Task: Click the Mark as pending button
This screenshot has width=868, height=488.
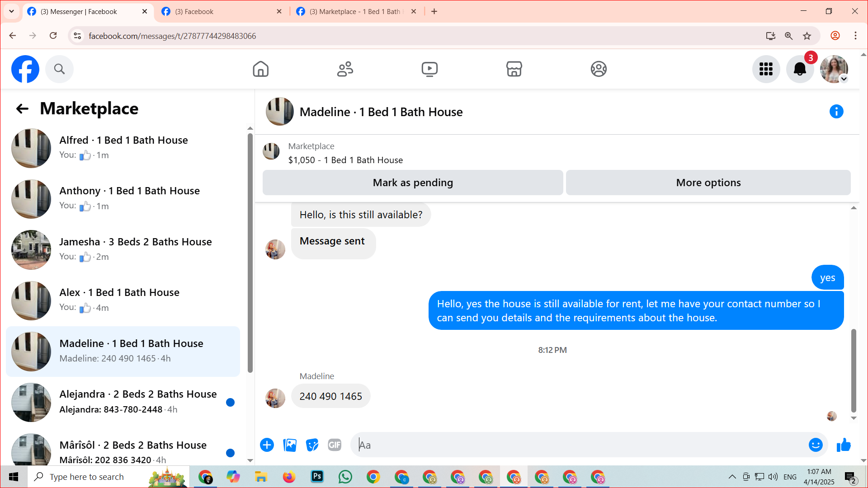Action: [412, 183]
